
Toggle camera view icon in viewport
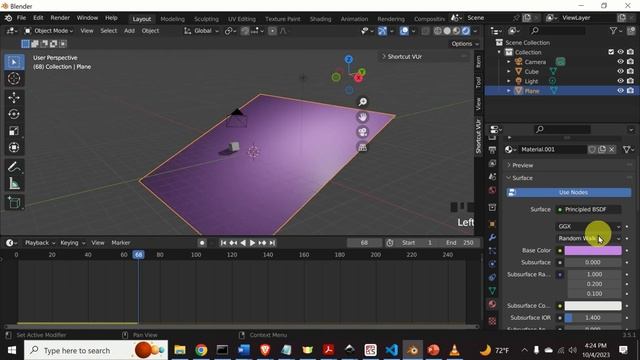tap(362, 132)
